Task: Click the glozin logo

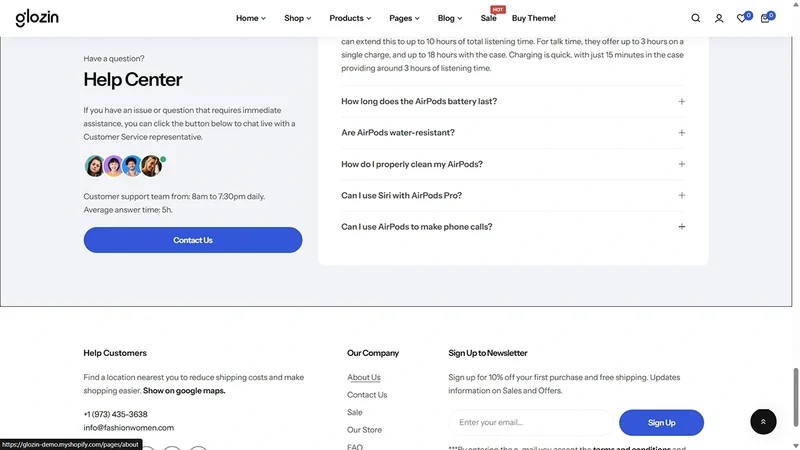Action: click(x=37, y=18)
